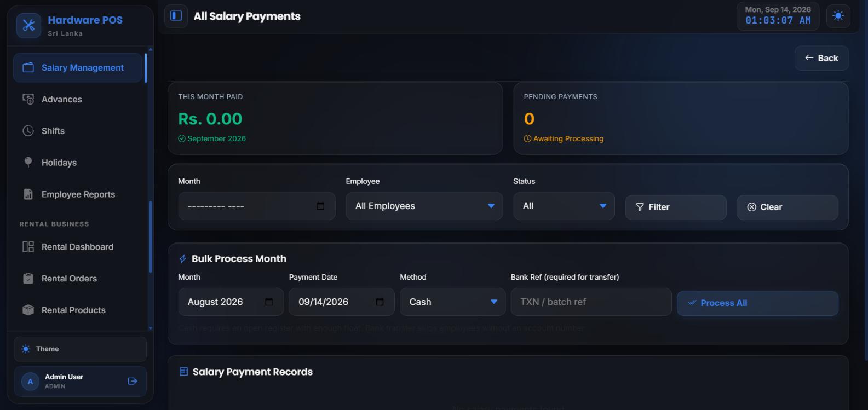Open the calendar picker in the filter Month field

coord(321,206)
